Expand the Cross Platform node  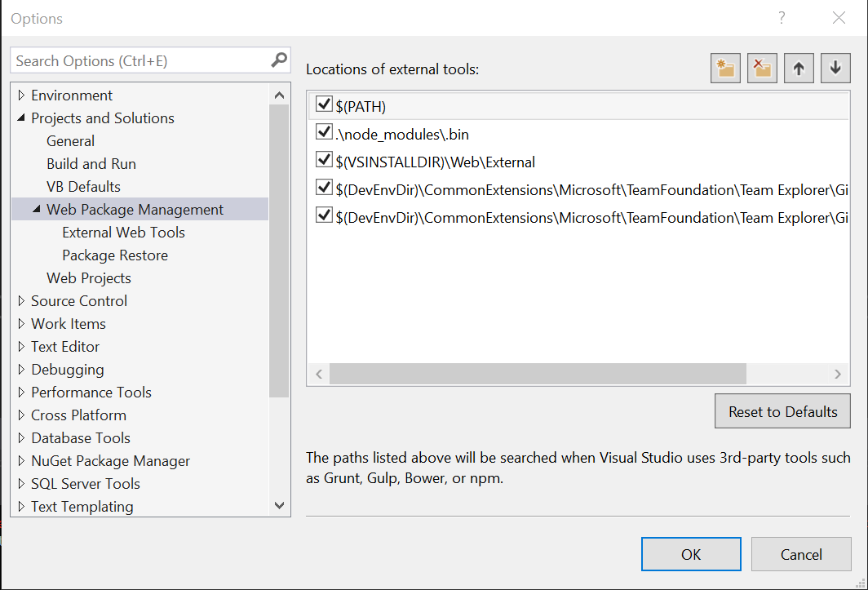(21, 415)
